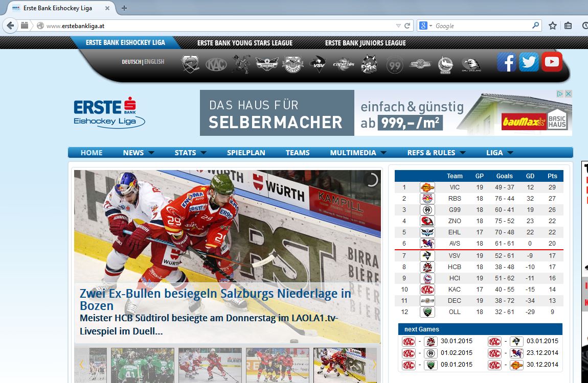Advance the photo carousel with right arrow
The image size is (588, 383).
pos(374,364)
